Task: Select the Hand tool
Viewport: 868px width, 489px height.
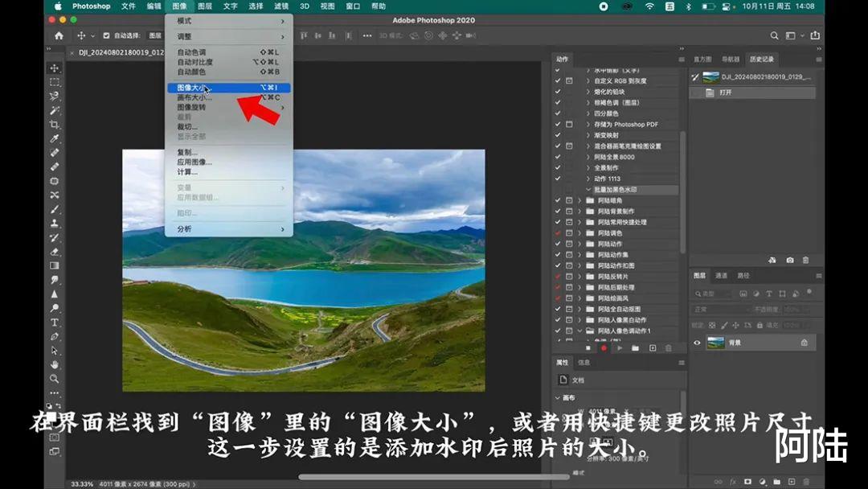Action: [x=55, y=364]
